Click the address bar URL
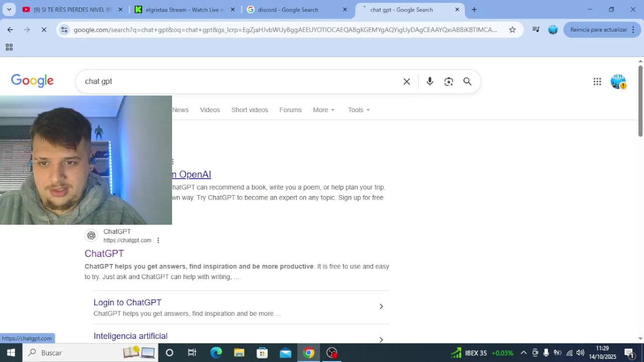Viewport: 644px width, 362px height. pos(285,30)
